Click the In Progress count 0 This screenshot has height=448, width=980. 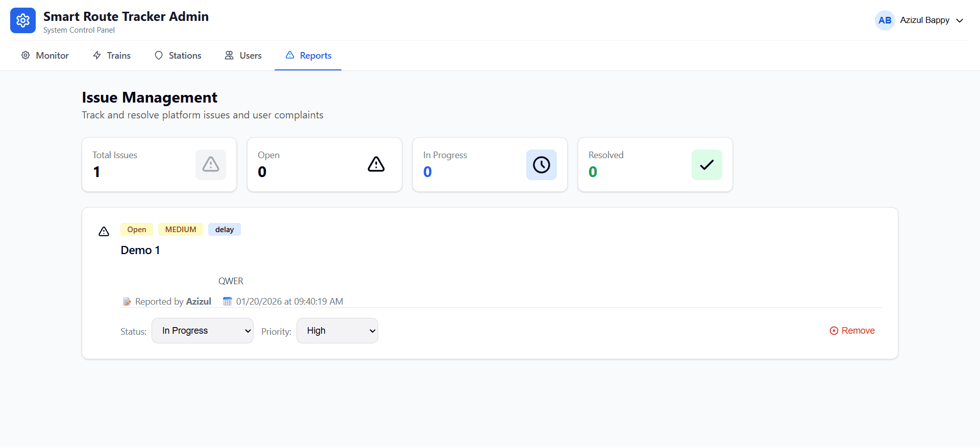(x=428, y=172)
